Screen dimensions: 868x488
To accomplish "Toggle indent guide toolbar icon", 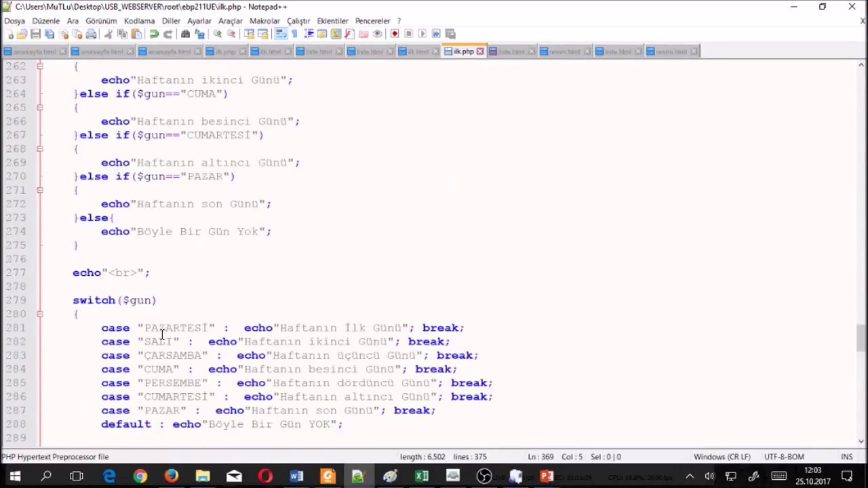I will click(x=308, y=34).
